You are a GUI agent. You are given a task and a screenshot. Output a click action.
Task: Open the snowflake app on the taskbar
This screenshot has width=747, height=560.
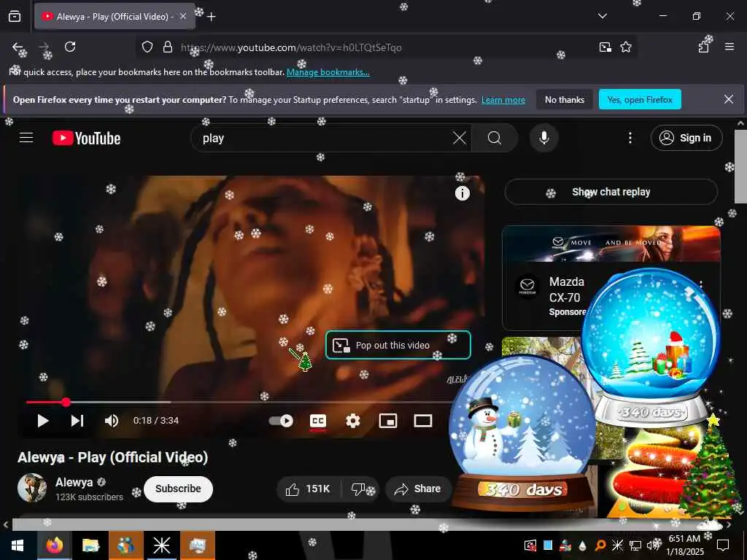(x=161, y=545)
